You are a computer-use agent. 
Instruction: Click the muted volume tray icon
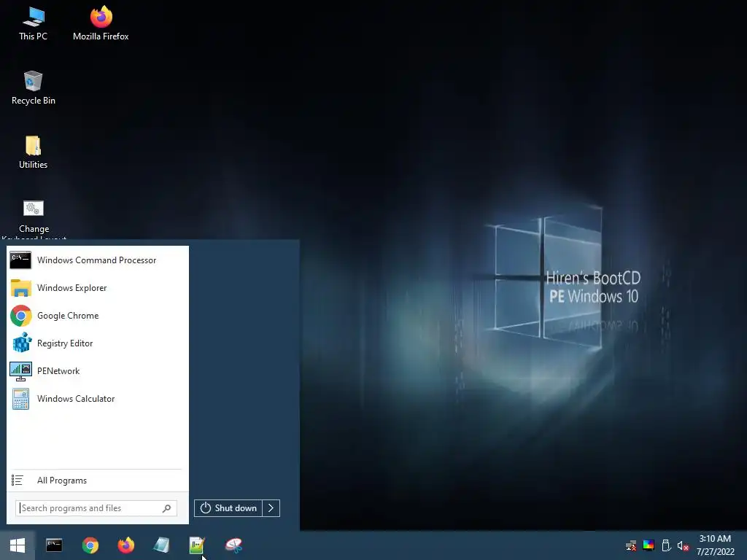(683, 545)
